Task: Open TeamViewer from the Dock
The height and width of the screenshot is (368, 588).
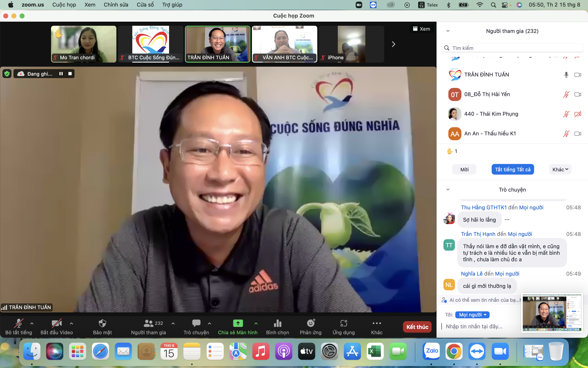Action: tap(477, 351)
